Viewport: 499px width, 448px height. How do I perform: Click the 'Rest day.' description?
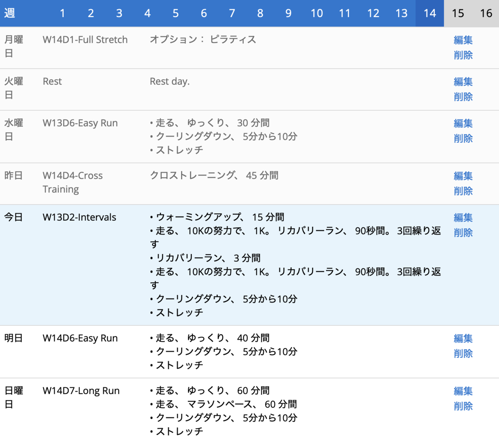[x=170, y=81]
